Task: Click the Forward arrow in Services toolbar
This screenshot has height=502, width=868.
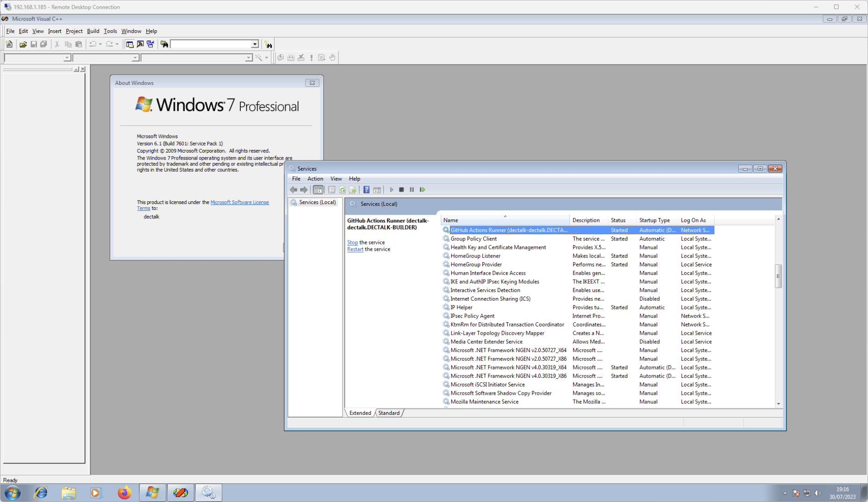Action: coord(304,190)
